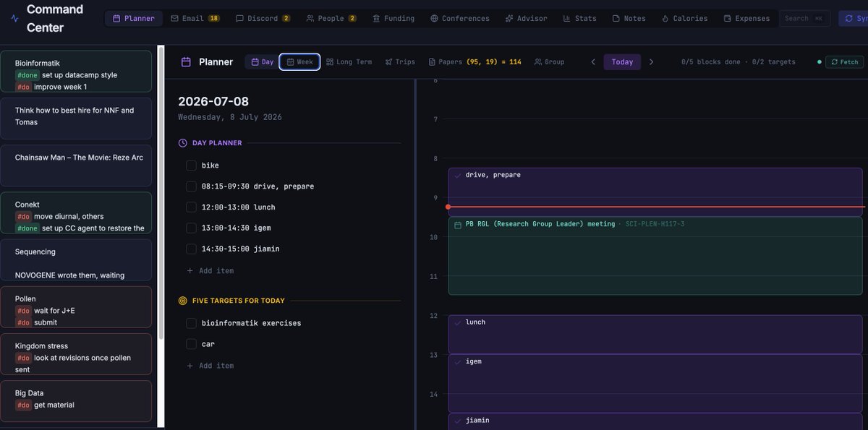Open the Think how to best hire card
Viewport: 868px width, 430px height.
[x=77, y=119]
